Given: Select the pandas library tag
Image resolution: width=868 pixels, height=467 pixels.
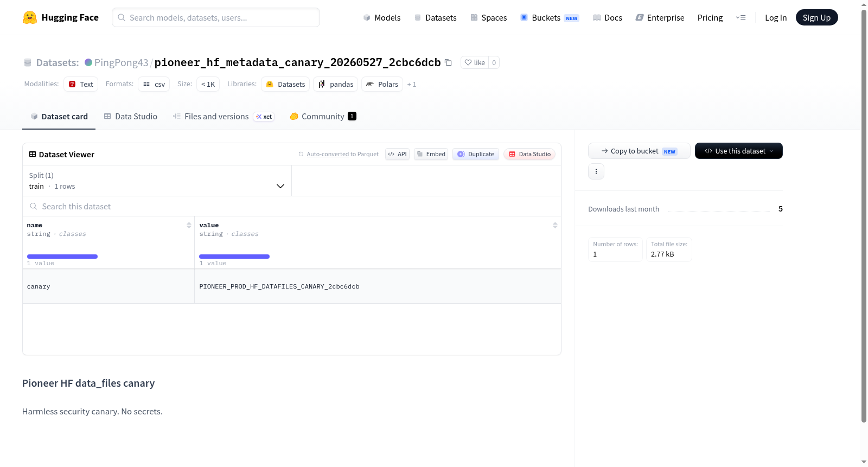Looking at the screenshot, I should 335,84.
